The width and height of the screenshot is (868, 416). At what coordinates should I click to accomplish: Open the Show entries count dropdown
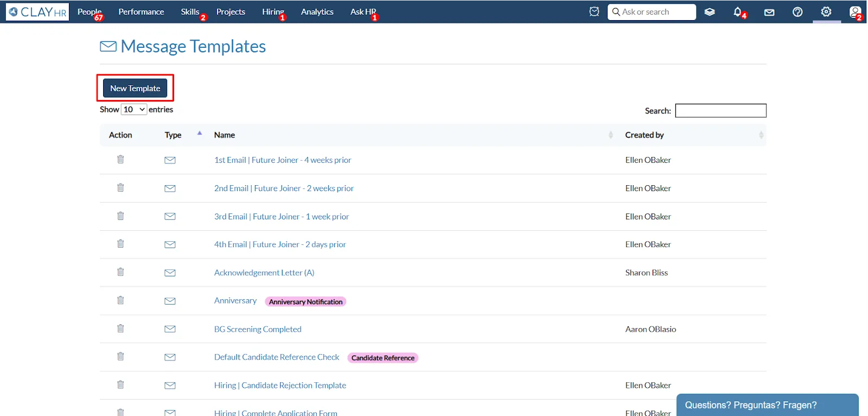point(134,109)
